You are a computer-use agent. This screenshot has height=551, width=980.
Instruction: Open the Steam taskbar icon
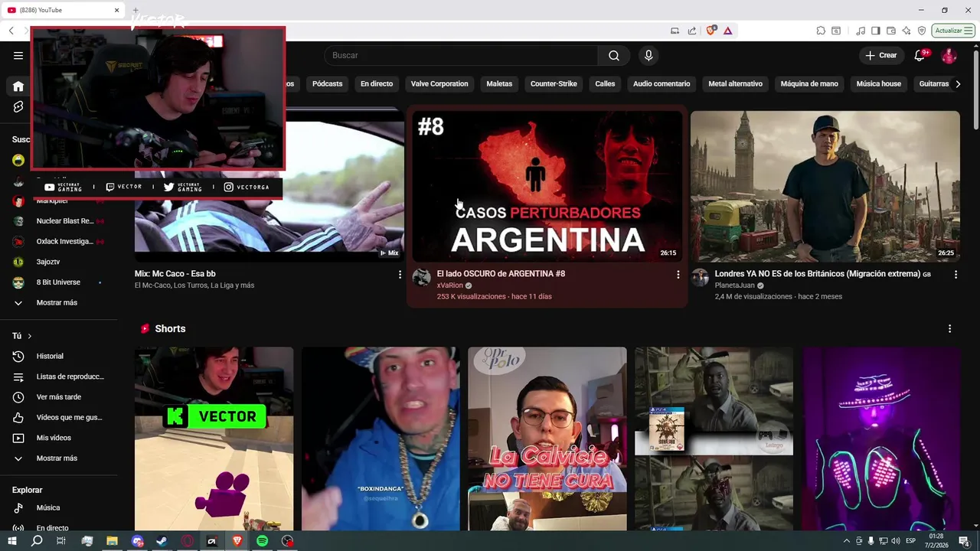(x=162, y=541)
